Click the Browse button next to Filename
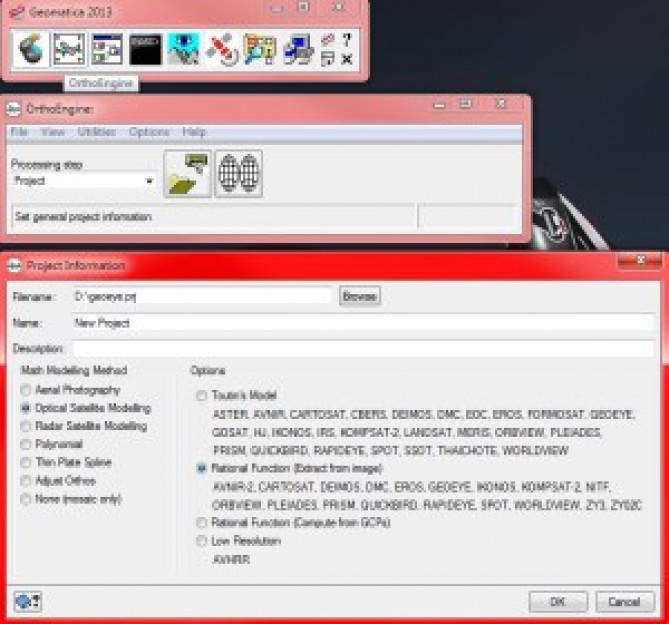Screen dimensions: 669x624 [360, 296]
